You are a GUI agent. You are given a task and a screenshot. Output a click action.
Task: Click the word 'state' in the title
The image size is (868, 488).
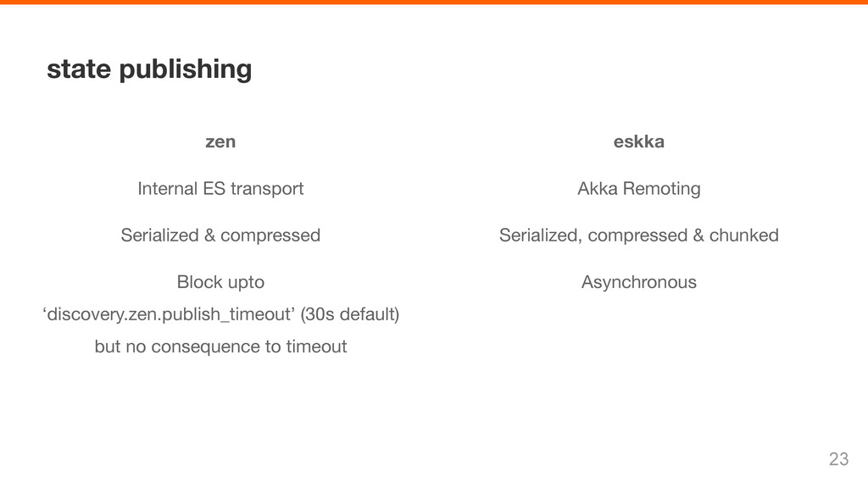pyautogui.click(x=79, y=69)
